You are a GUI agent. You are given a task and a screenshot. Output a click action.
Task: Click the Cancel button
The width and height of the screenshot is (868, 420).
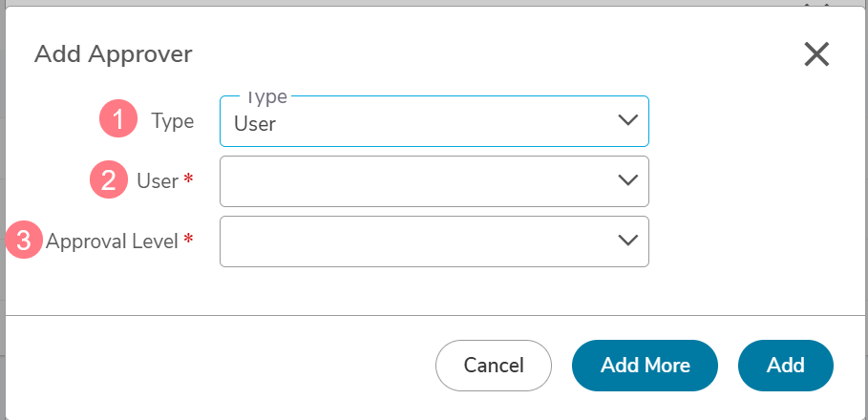(494, 366)
